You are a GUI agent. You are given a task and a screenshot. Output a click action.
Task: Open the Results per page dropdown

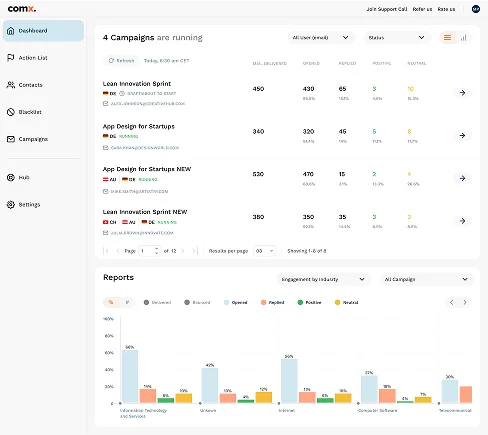[x=265, y=251]
